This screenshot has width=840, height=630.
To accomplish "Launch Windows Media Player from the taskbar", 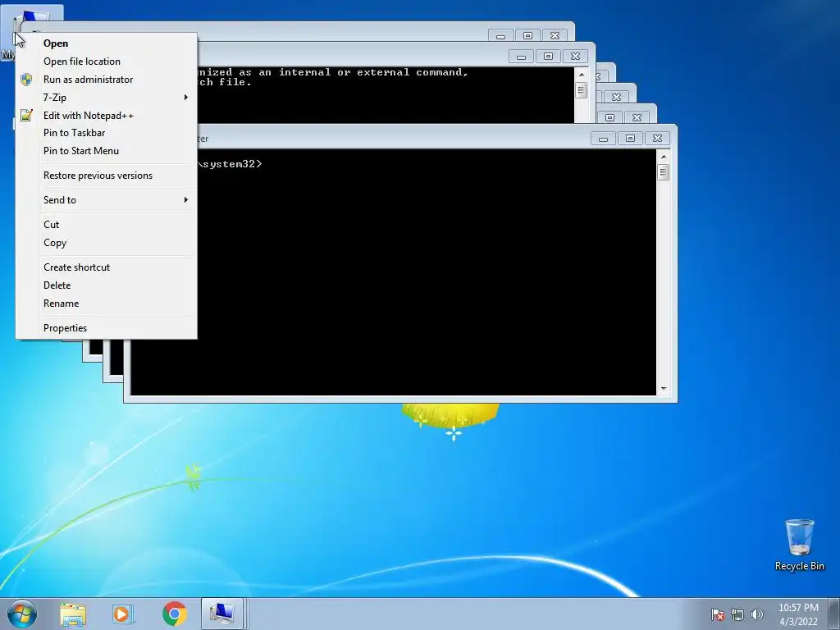I will 123,614.
